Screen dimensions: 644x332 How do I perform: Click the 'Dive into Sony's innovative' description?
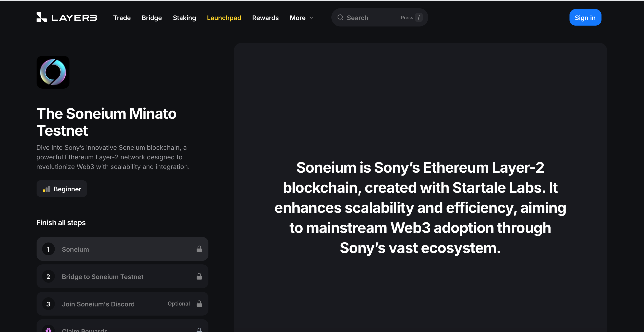click(x=113, y=157)
